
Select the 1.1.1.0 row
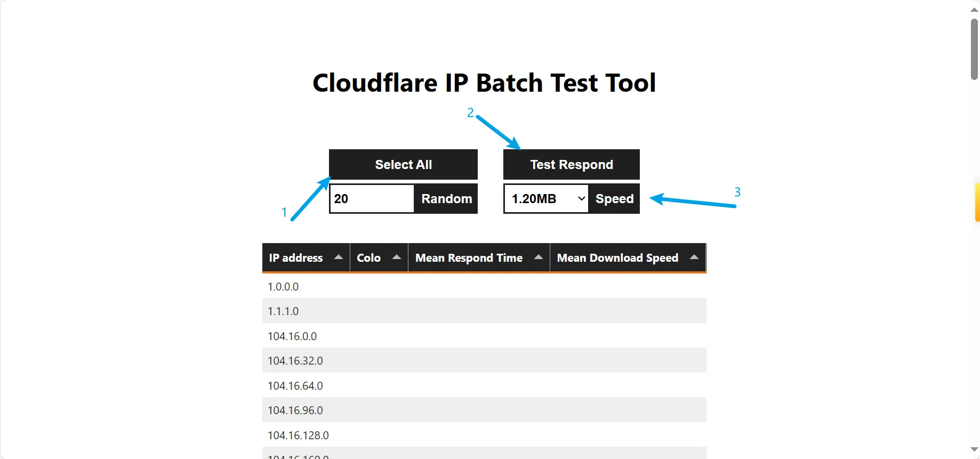[x=484, y=311]
